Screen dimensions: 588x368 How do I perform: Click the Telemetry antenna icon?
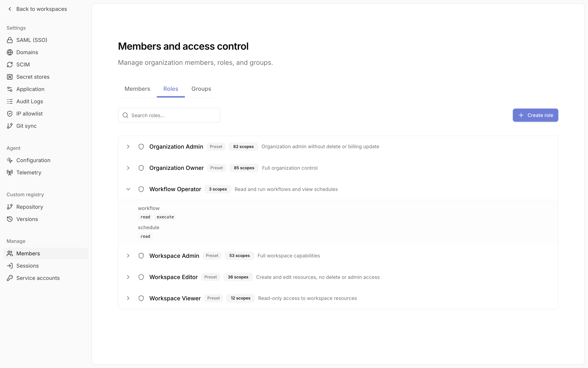pyautogui.click(x=10, y=173)
